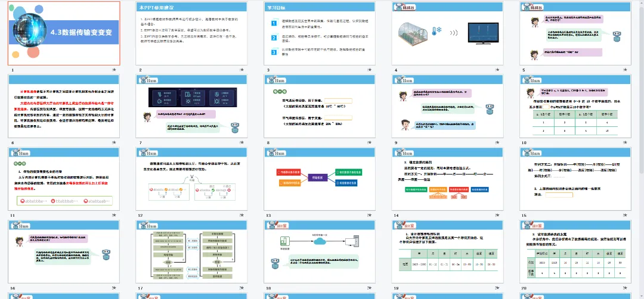Select slide 16 with purple and green bubbles

click(64, 251)
